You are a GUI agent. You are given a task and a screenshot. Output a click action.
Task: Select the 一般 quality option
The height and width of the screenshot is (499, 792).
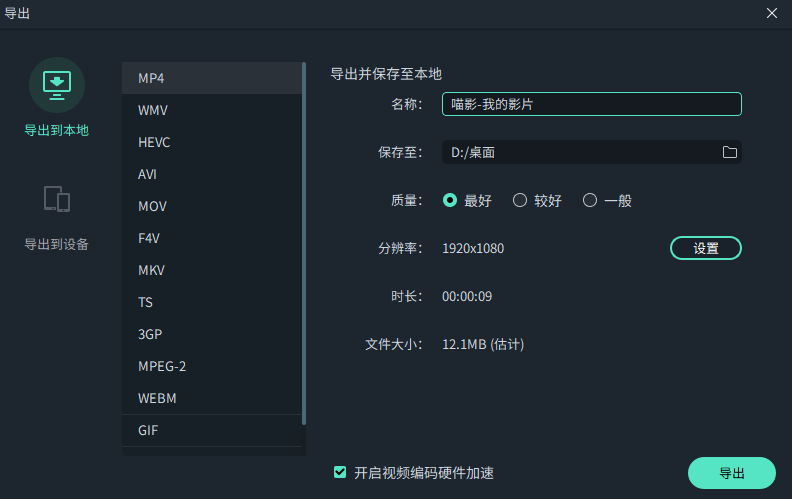tap(590, 200)
